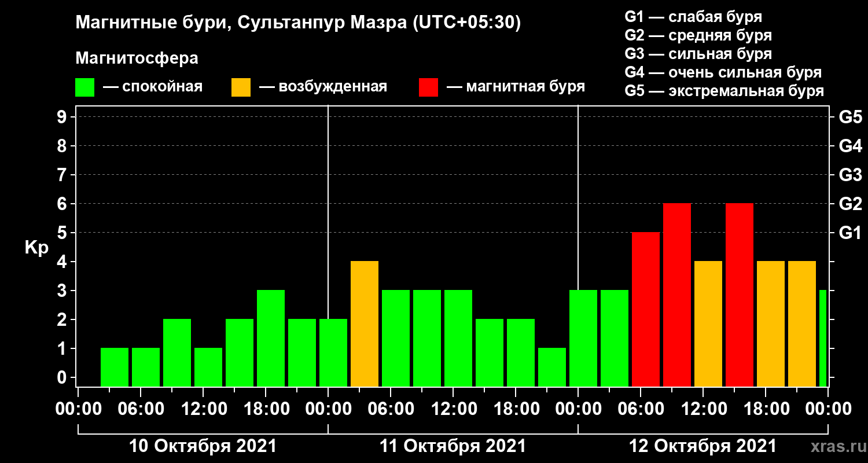Viewport: 868px width, 463px height.
Task: Click the orange bar between the two Kp 6 bars
Action: 708,324
